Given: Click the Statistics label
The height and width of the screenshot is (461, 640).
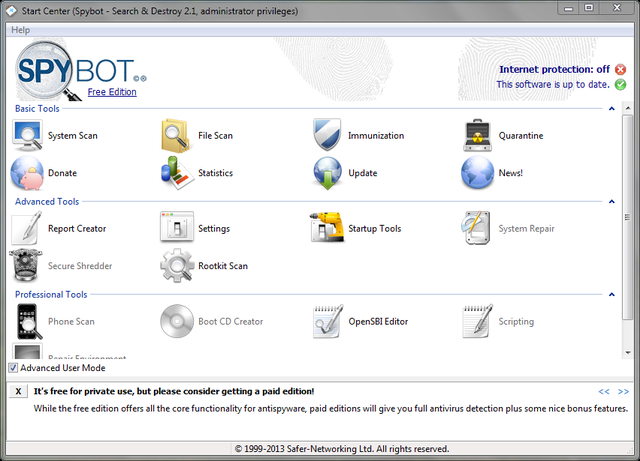Looking at the screenshot, I should pyautogui.click(x=216, y=173).
